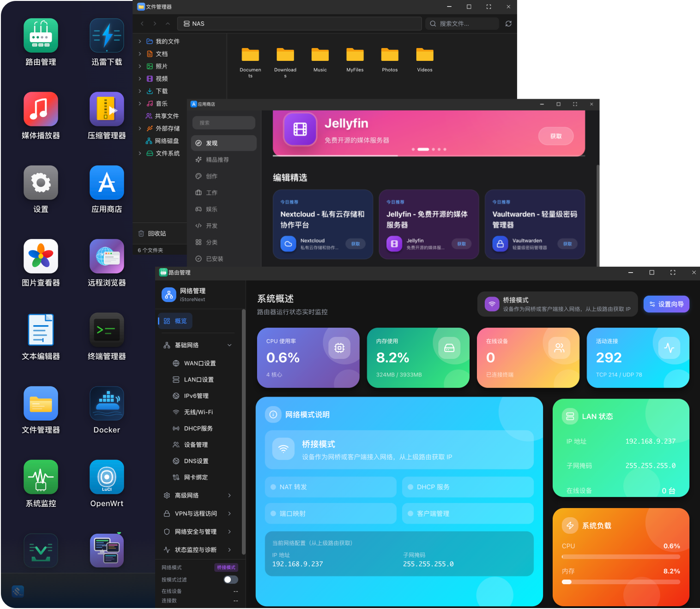This screenshot has height=609, width=700.
Task: Click the 设置向导 button
Action: click(x=666, y=304)
